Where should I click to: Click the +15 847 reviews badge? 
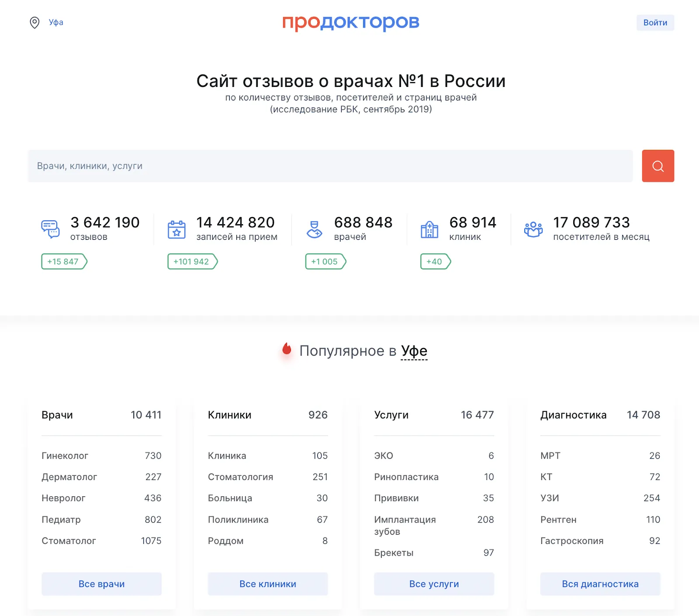64,262
